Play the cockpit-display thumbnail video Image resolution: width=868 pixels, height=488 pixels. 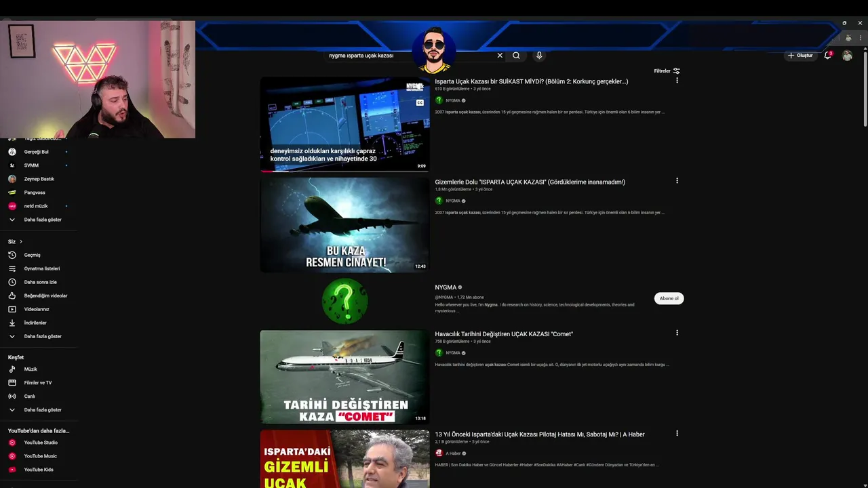tap(344, 125)
